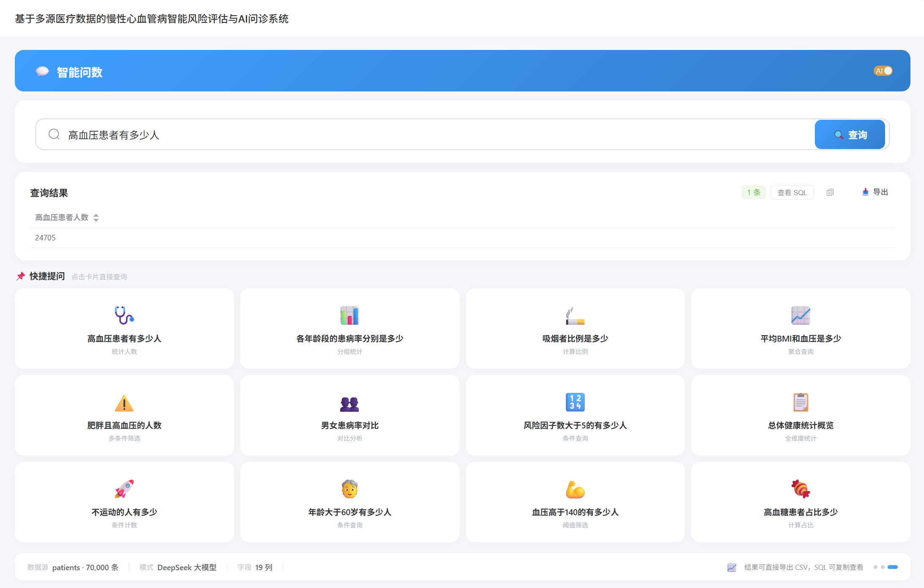Click the magnifier icon in search box
This screenshot has width=924, height=588.
click(54, 134)
